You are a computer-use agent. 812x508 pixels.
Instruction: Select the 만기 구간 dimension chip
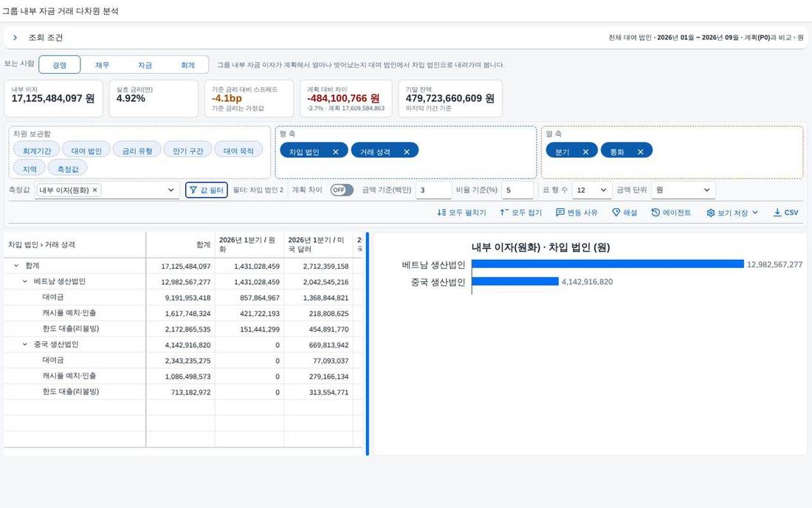coord(187,151)
